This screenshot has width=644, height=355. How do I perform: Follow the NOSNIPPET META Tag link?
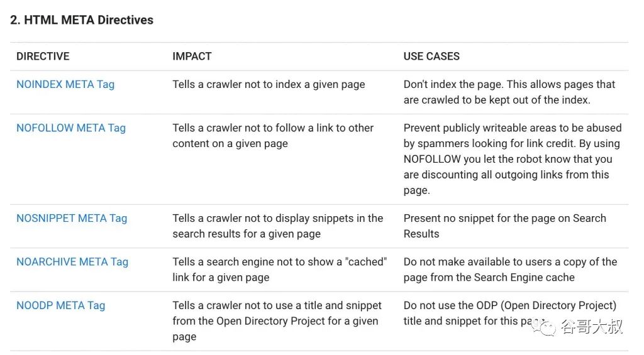click(x=72, y=218)
